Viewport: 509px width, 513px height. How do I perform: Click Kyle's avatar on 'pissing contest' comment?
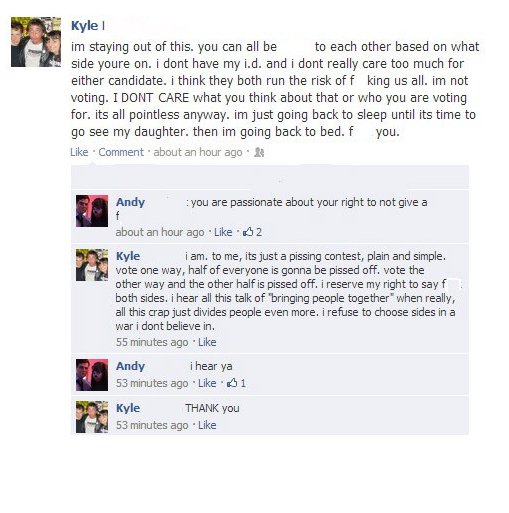[92, 265]
